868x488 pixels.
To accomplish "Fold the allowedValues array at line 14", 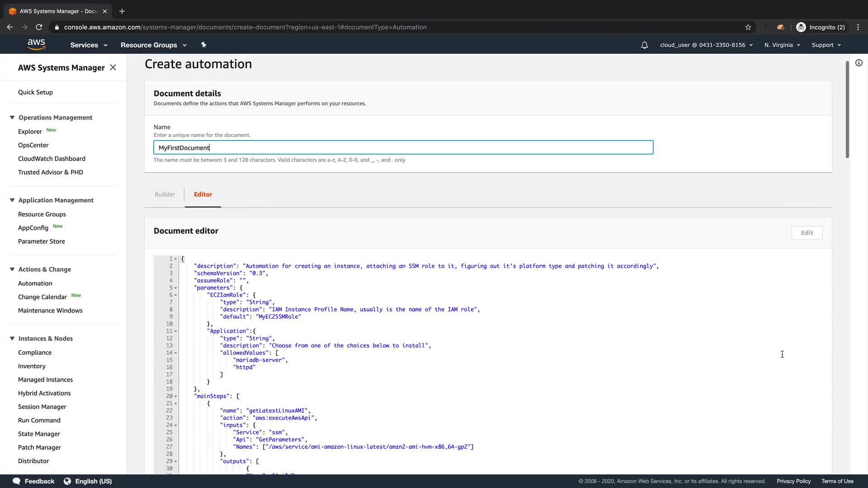I will click(175, 353).
